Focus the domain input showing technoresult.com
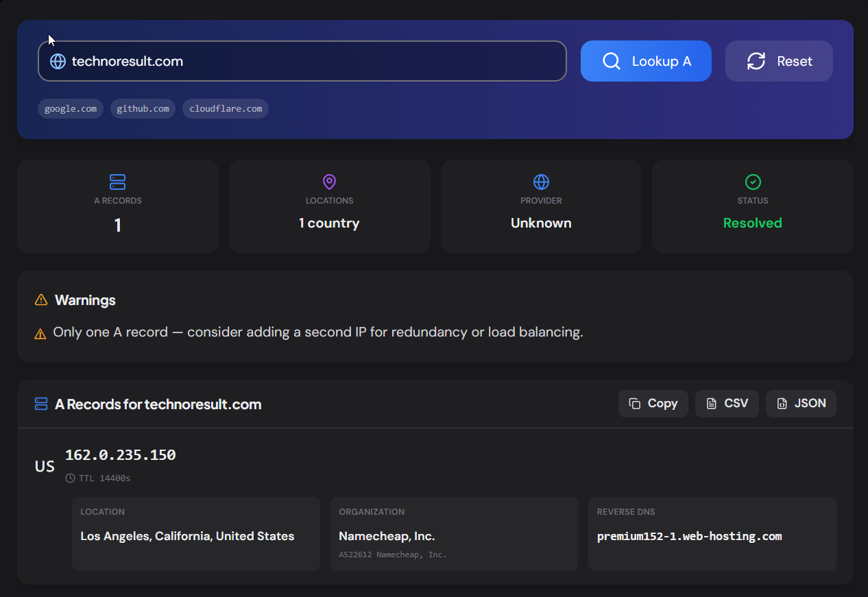This screenshot has width=868, height=597. (302, 61)
